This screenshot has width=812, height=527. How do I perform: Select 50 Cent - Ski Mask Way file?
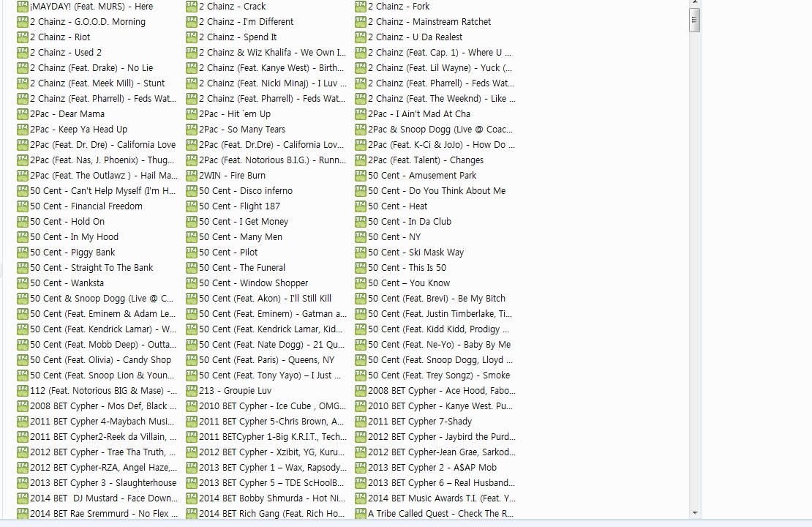416,253
